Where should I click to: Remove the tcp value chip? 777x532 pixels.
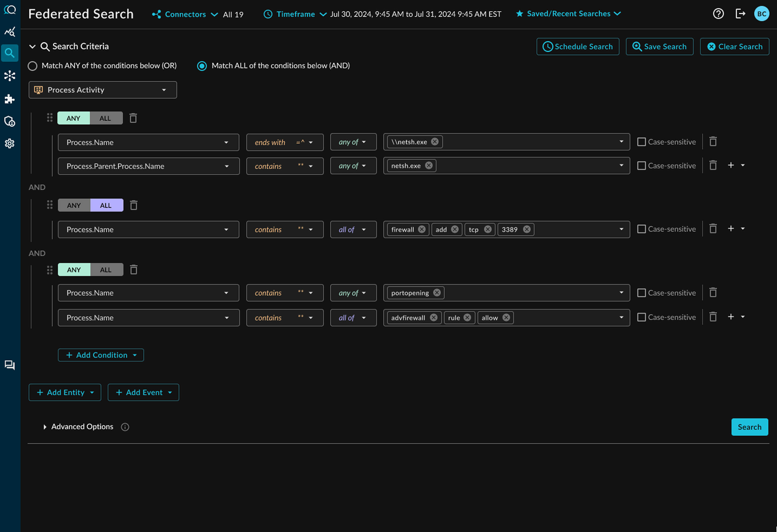coord(488,229)
